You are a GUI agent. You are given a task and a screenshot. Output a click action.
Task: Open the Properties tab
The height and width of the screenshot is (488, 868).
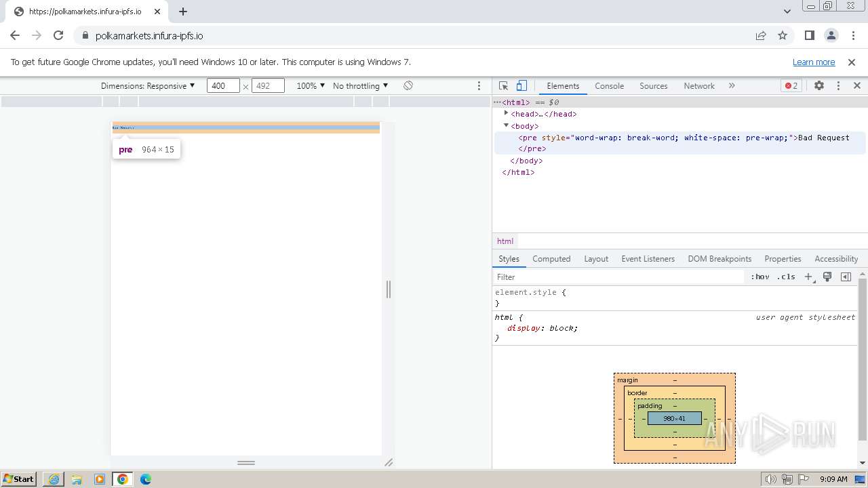(x=783, y=259)
